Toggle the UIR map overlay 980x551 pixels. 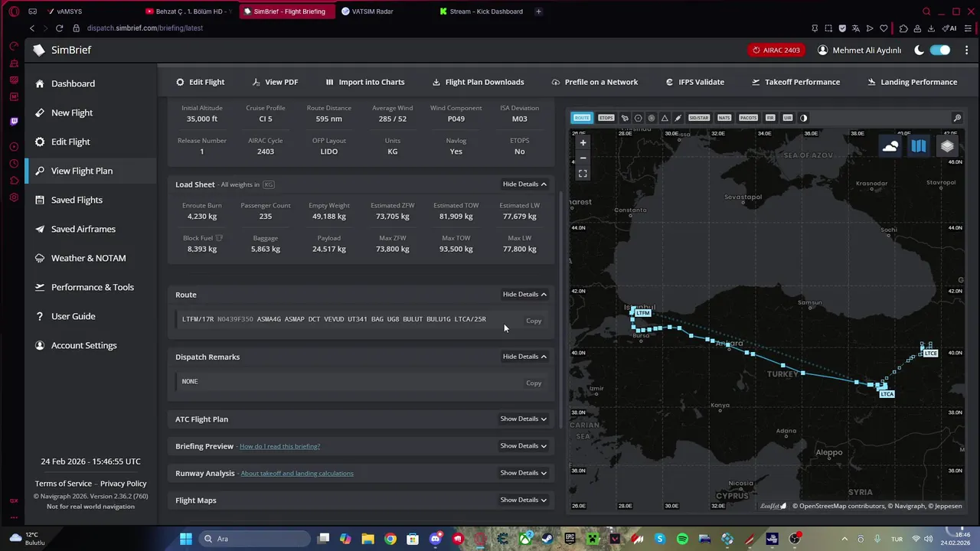[787, 118]
